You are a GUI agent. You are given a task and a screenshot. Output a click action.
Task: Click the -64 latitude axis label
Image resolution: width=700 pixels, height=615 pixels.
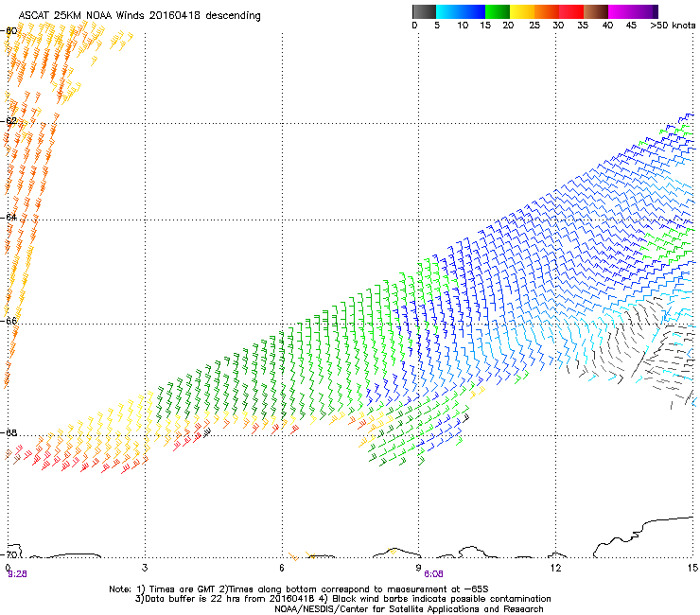tap(9, 217)
